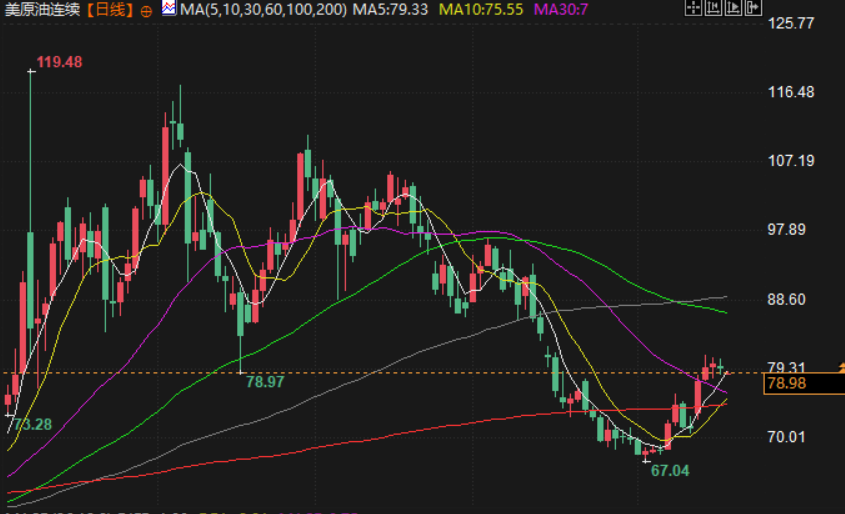Screen dimensions: 845x514
Task: Click the 70.01 price axis label
Action: (x=786, y=437)
